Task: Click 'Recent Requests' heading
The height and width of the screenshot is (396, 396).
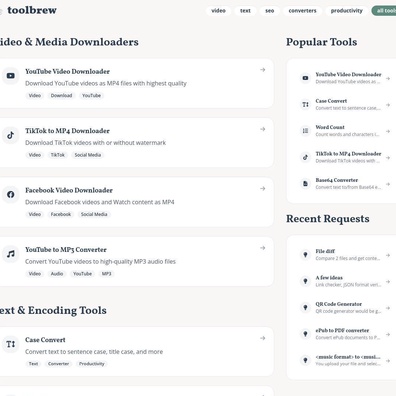Action: (328, 219)
